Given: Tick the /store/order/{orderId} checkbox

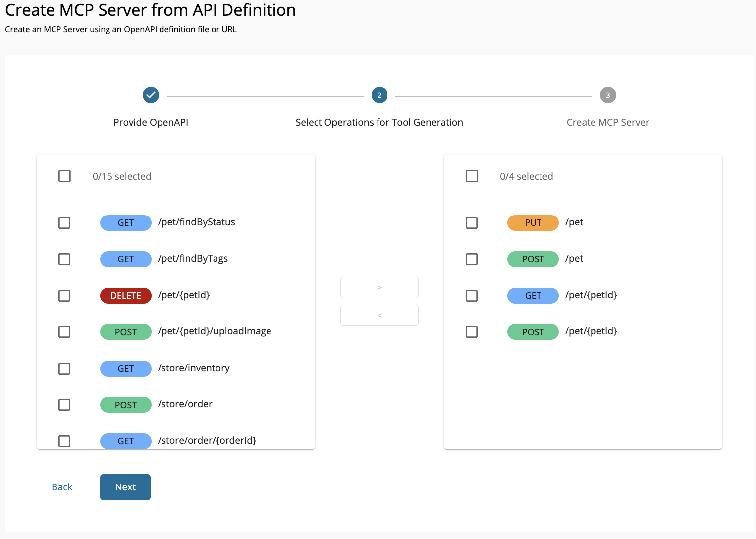Looking at the screenshot, I should click(64, 441).
